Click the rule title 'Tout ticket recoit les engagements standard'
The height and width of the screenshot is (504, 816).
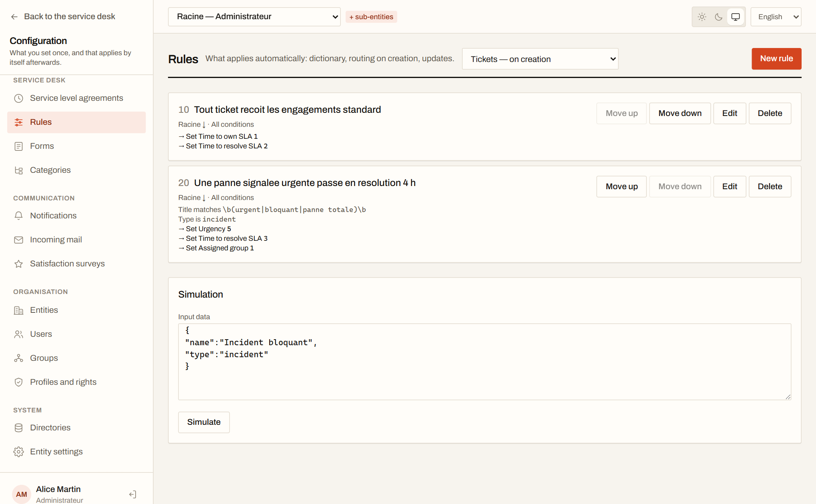click(287, 110)
